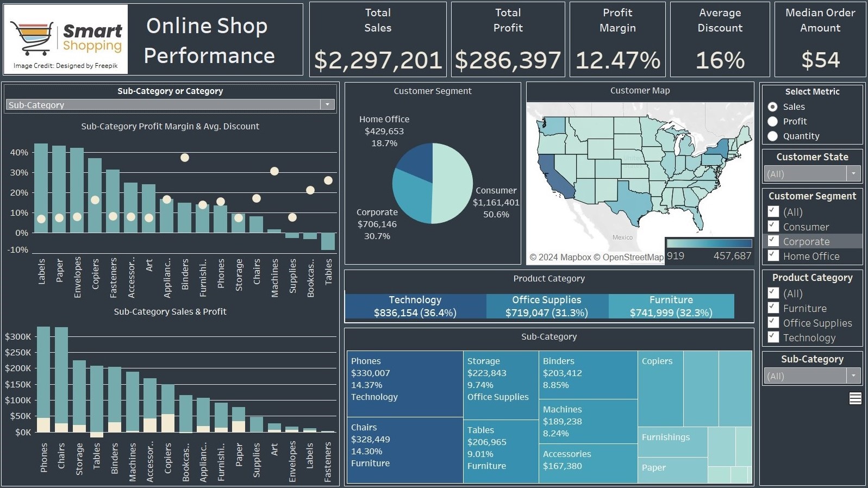Click the Average Discount value 16%
The image size is (868, 488).
click(720, 60)
